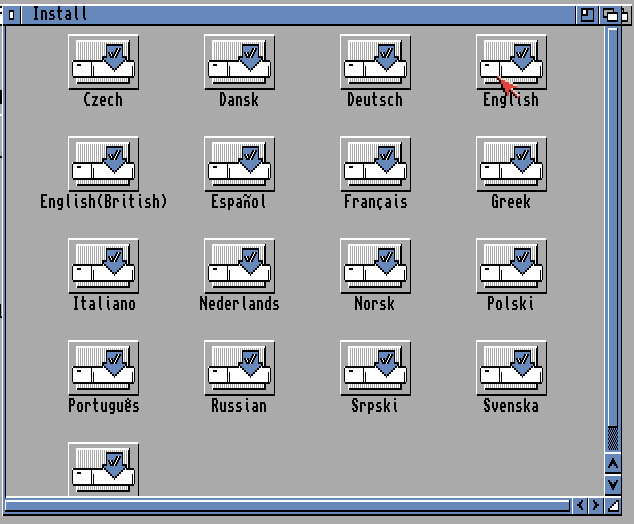Select the Greek installer icon
The image size is (634, 524).
pyautogui.click(x=511, y=164)
